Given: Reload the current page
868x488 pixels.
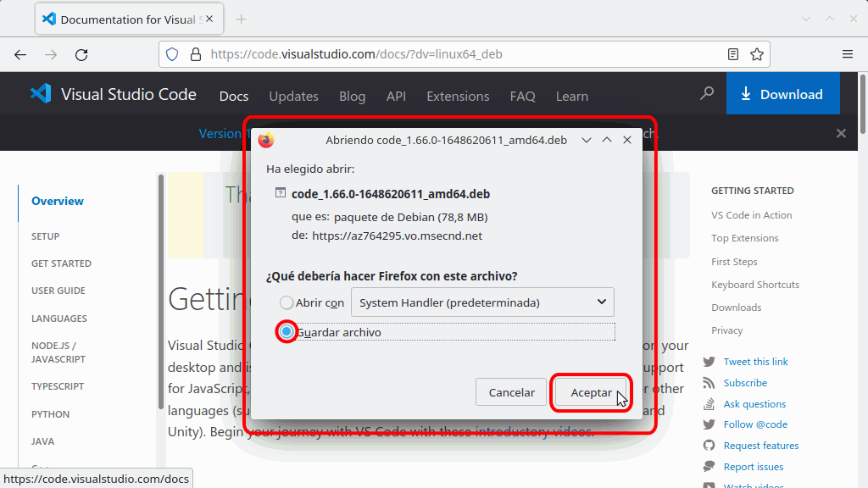Looking at the screenshot, I should [x=81, y=54].
